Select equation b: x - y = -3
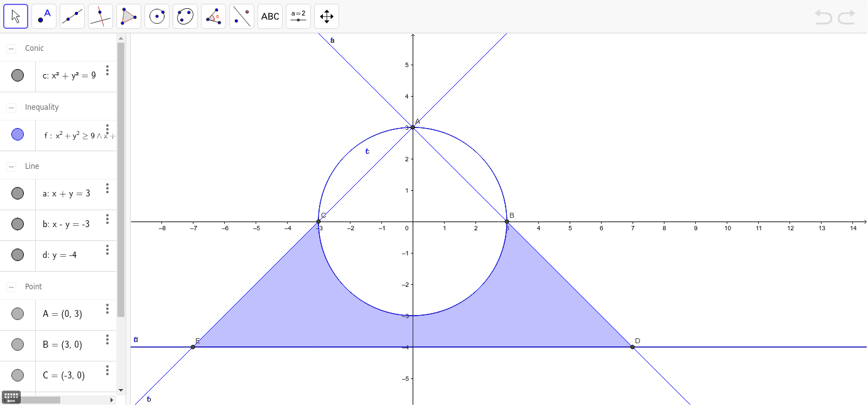Image resolution: width=868 pixels, height=406 pixels. pos(66,225)
